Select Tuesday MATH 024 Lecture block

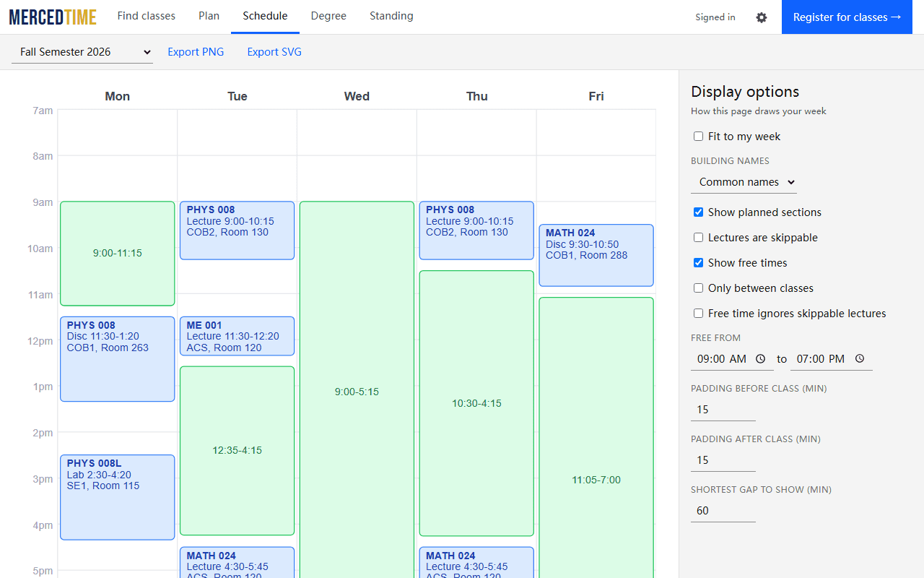coord(237,562)
